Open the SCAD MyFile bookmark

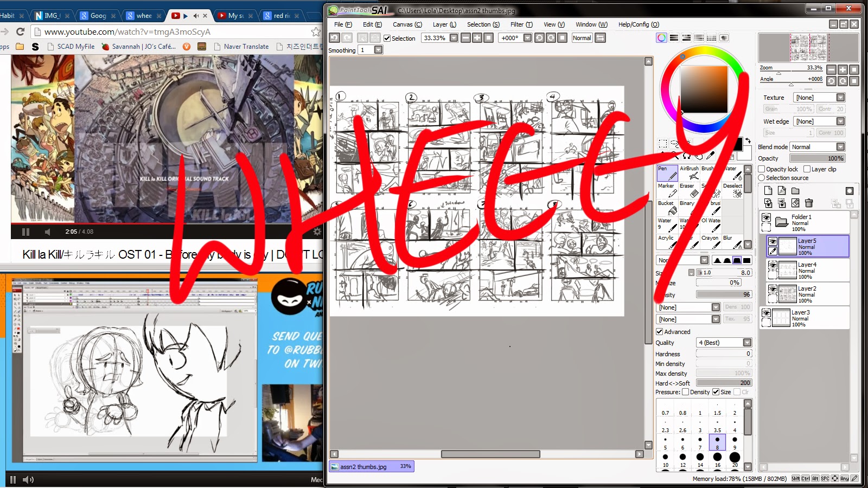(x=71, y=47)
